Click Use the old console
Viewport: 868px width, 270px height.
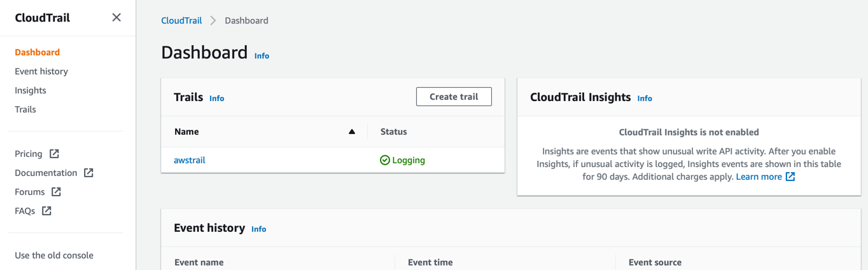coord(54,255)
